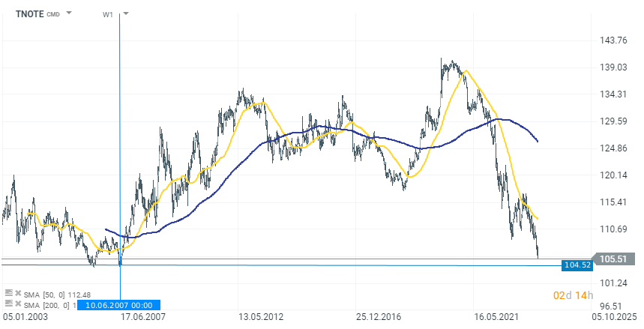The width and height of the screenshot is (644, 329).
Task: Click the 05.10.2025 date axis label
Action: 614,317
